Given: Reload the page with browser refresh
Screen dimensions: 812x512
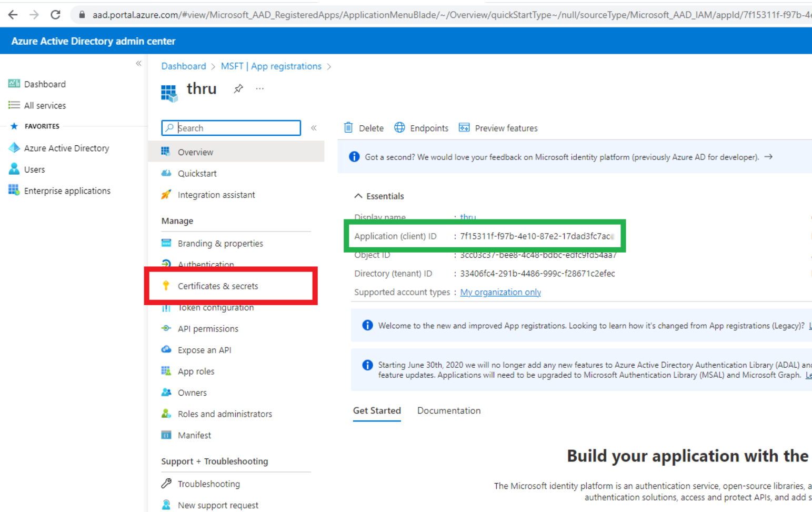Looking at the screenshot, I should point(55,15).
